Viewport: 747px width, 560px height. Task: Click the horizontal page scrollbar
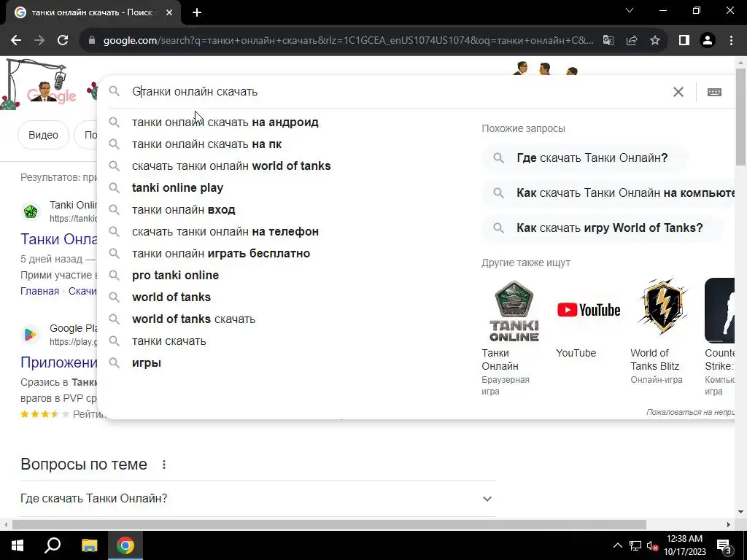329,524
